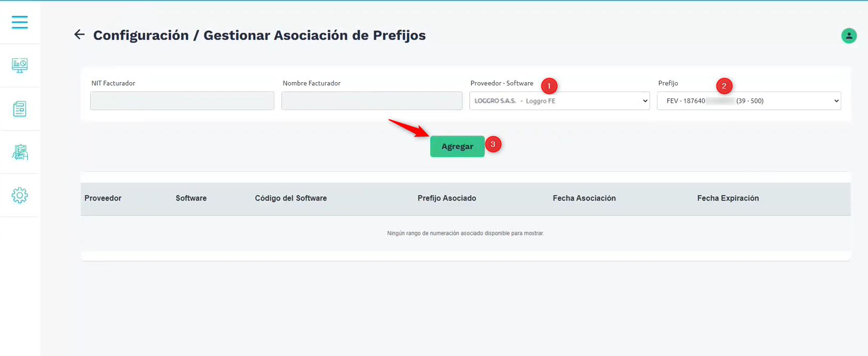Click the Software column header
Screen dimensions: 868x356
(x=191, y=198)
